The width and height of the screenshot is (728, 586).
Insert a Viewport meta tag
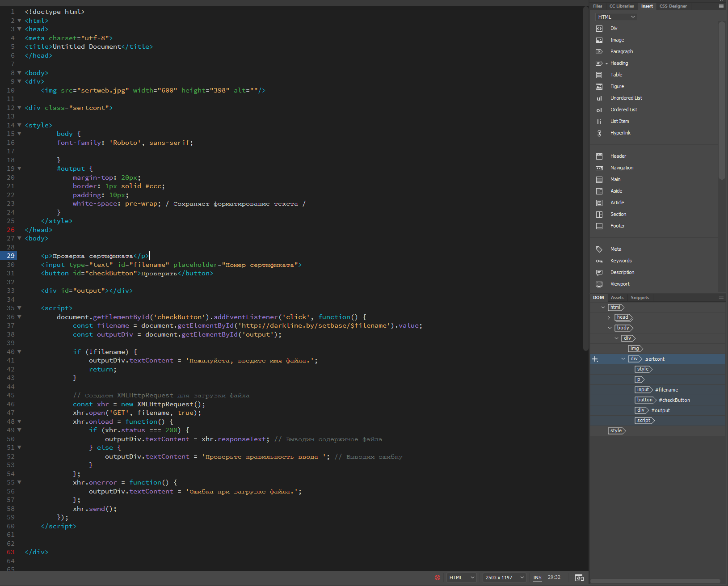pyautogui.click(x=619, y=284)
